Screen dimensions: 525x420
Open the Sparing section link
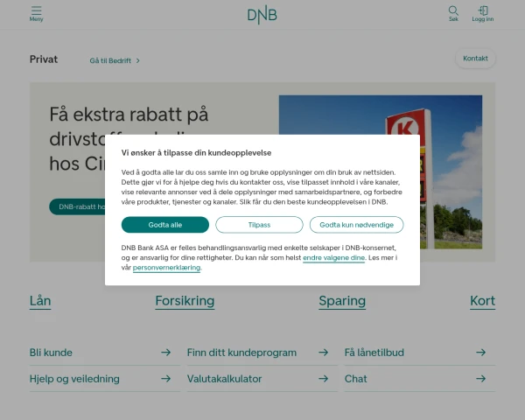pos(342,301)
